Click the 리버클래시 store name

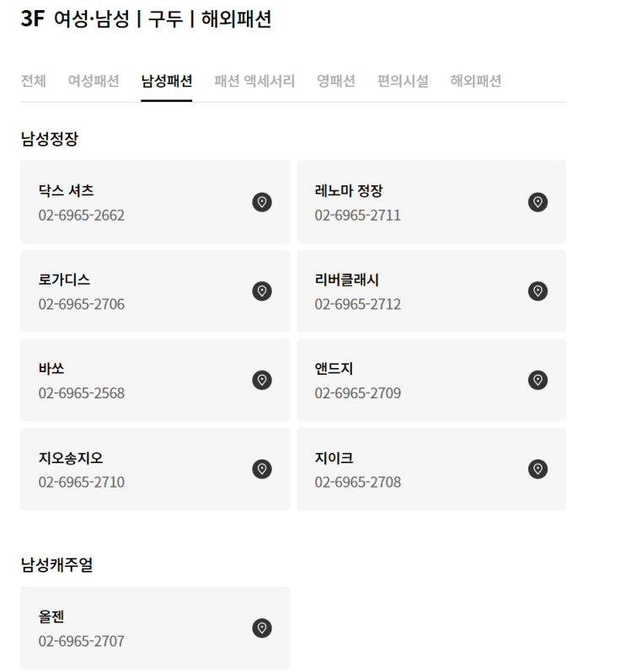tap(347, 280)
